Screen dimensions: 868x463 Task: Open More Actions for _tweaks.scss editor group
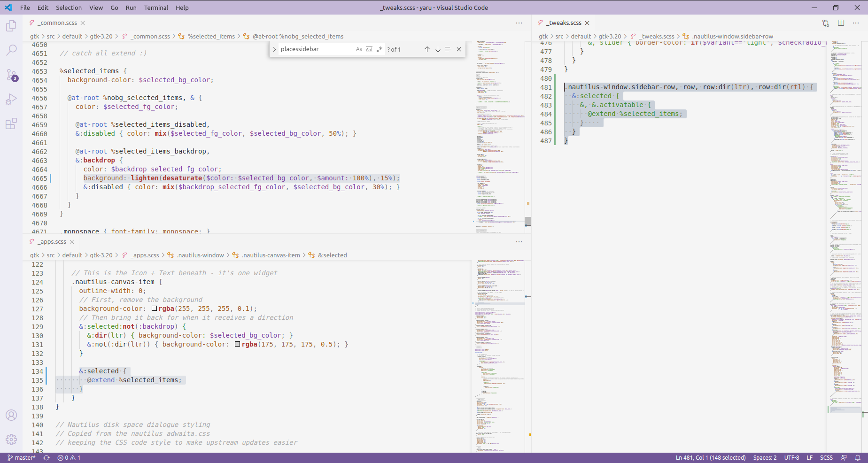click(856, 23)
